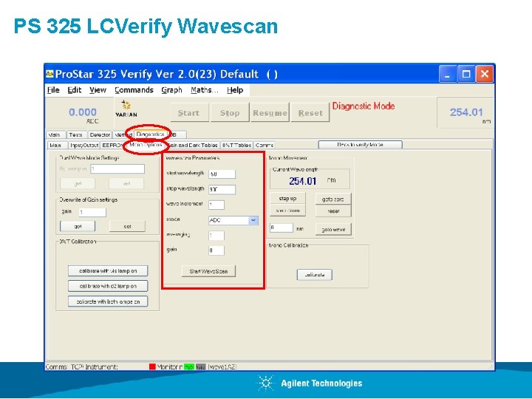The image size is (532, 399).
Task: Click the start wavelength input field
Action: [x=222, y=174]
